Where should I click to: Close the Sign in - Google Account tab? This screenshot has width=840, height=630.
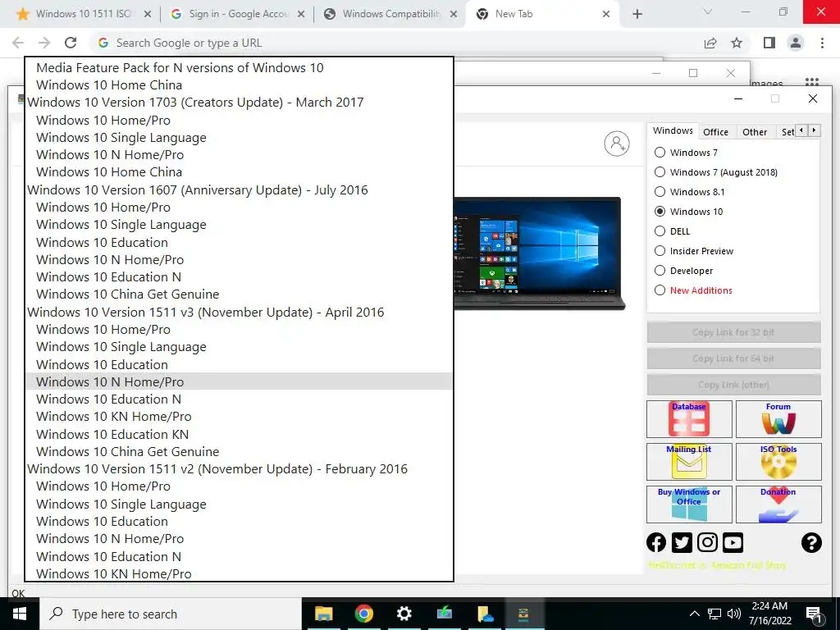pos(301,15)
